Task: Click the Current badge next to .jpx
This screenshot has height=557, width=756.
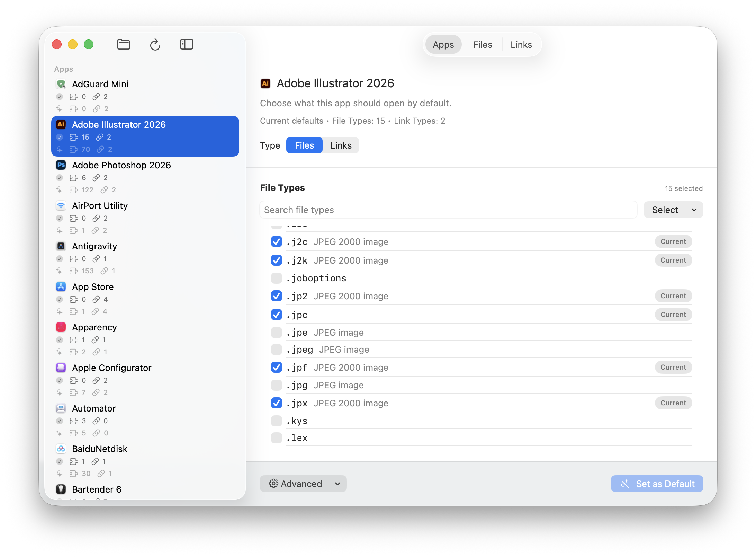Action: point(673,403)
